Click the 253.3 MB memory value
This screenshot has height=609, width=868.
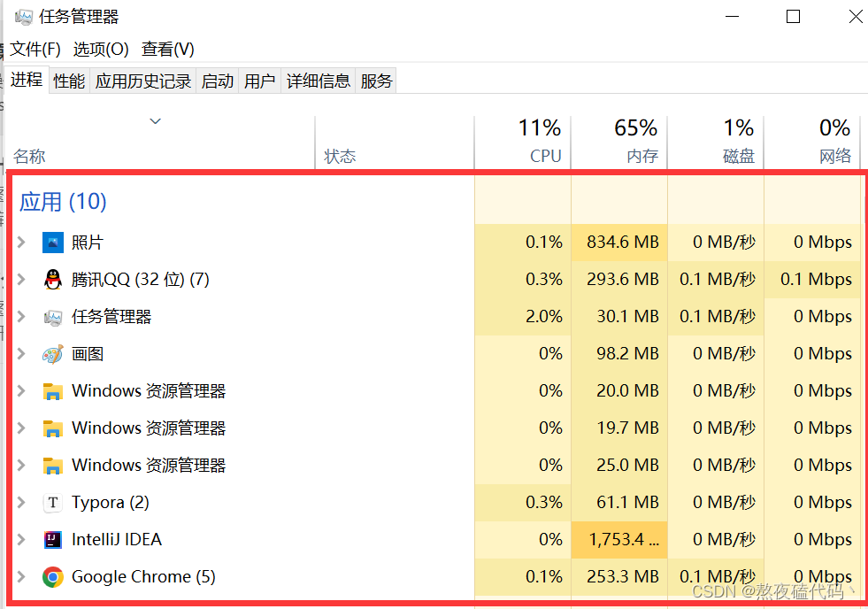point(623,576)
